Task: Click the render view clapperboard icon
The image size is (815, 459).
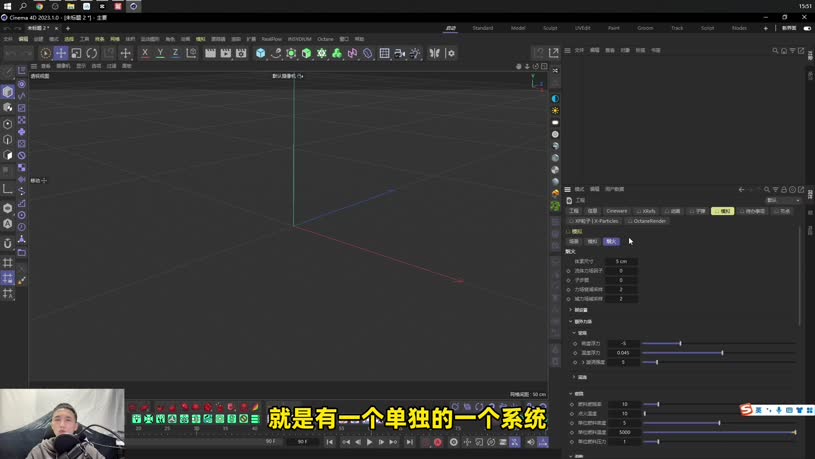Action: click(x=210, y=53)
